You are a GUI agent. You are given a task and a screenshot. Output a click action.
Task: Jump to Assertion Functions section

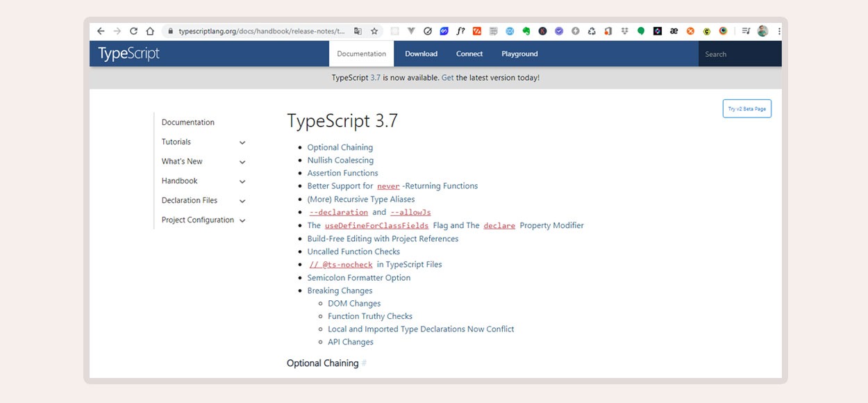pos(343,173)
